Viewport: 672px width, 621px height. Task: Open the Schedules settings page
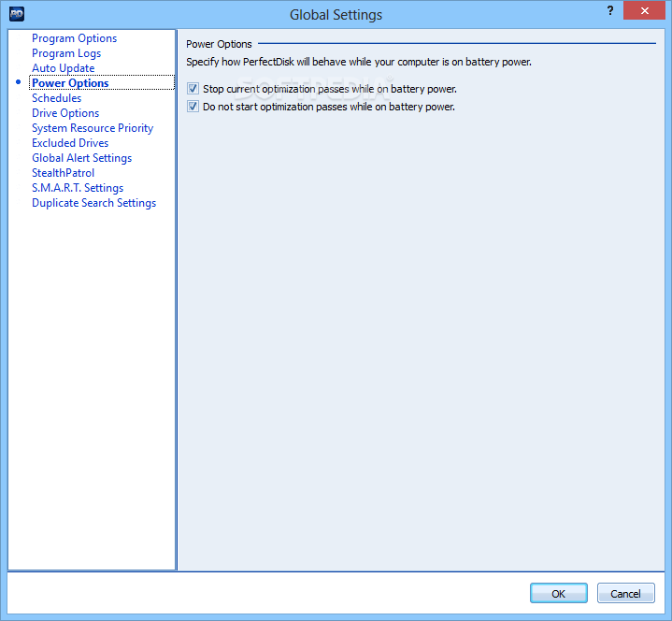point(57,98)
